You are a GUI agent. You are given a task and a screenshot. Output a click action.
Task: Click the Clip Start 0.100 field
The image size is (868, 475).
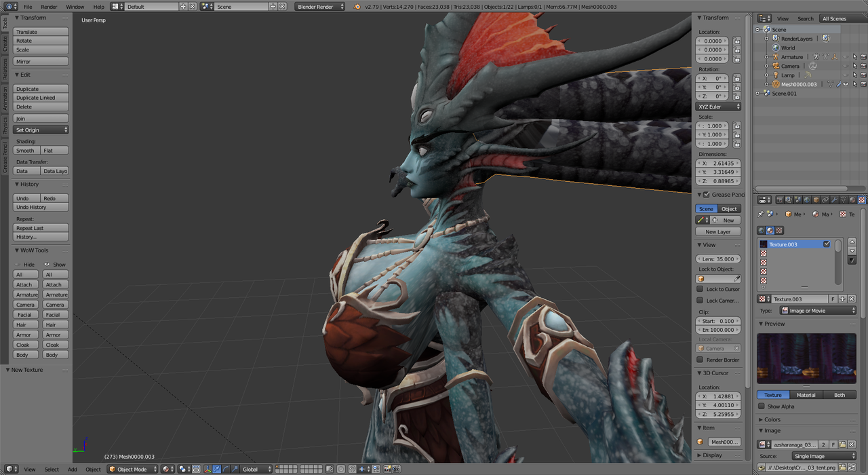(718, 321)
